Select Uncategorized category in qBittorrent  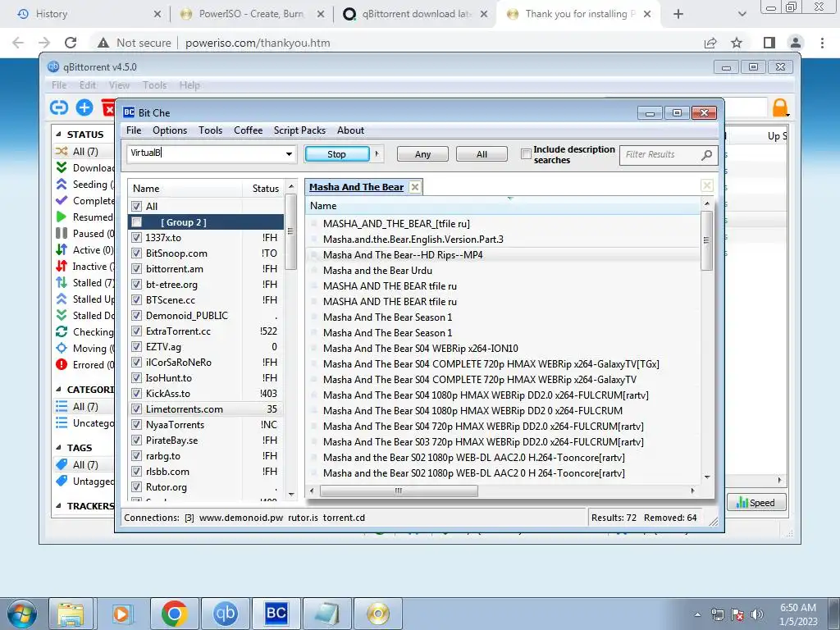[84, 423]
